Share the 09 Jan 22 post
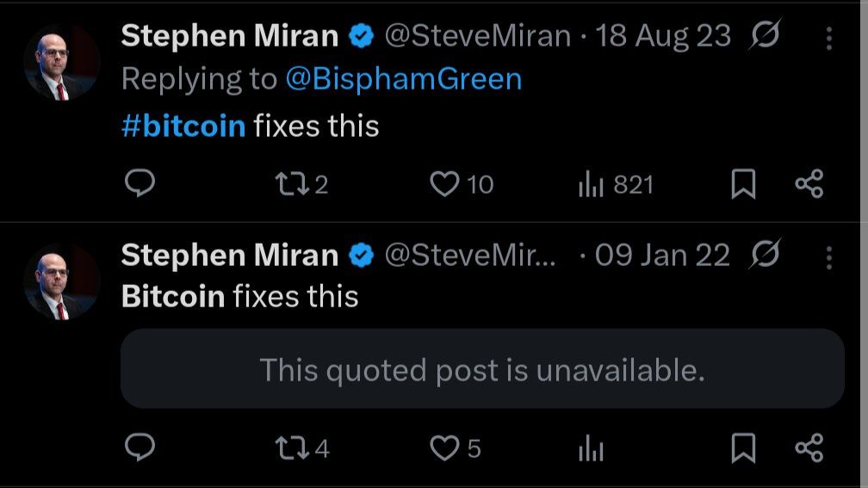Screen dimensions: 868x488 click(x=809, y=448)
